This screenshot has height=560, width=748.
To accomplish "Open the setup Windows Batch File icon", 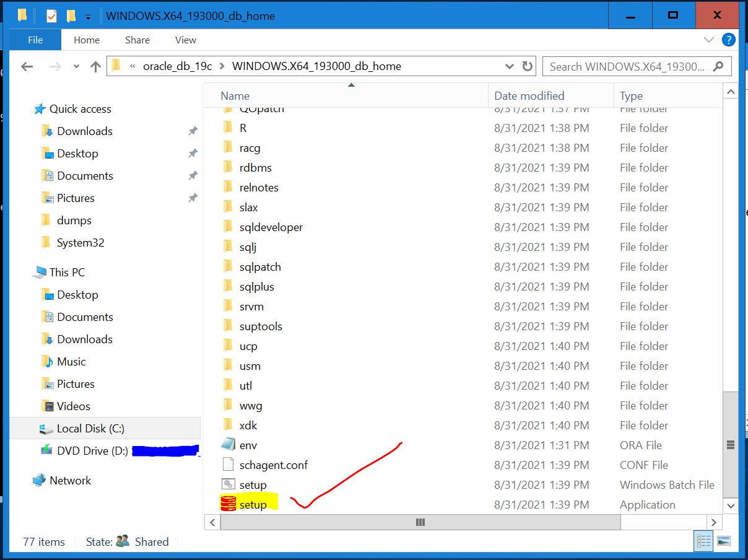I will click(228, 484).
